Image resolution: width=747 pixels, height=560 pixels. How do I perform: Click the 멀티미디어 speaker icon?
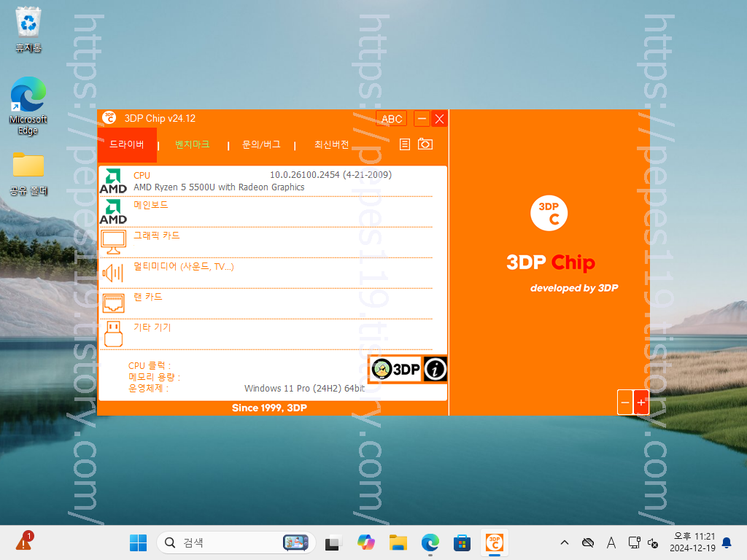[x=113, y=273]
